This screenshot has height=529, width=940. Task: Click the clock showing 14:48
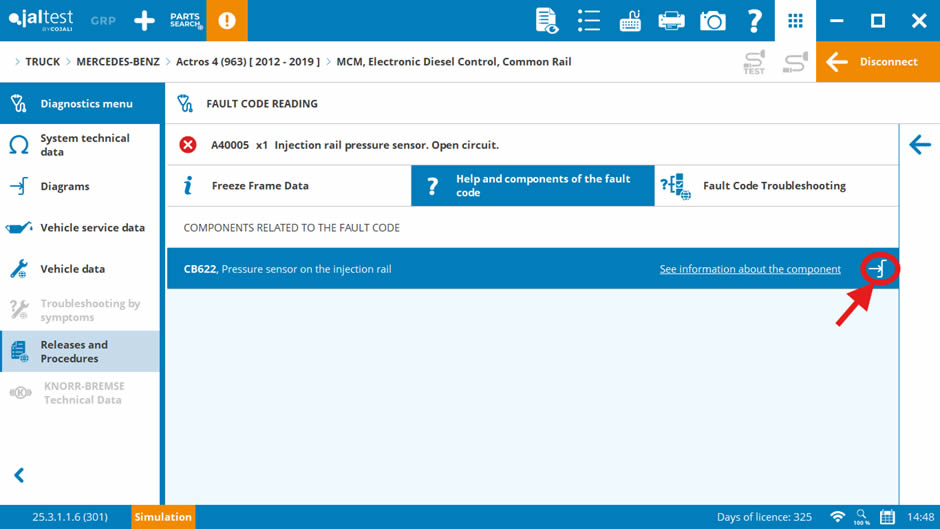click(920, 516)
